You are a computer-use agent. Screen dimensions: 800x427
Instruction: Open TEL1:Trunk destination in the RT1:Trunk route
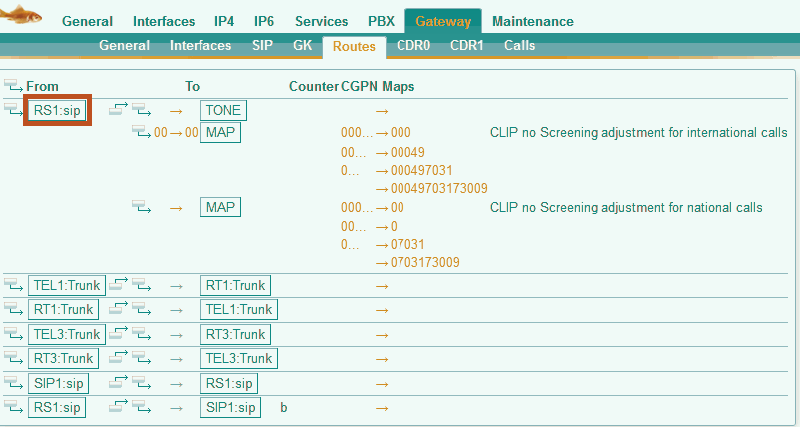click(239, 310)
